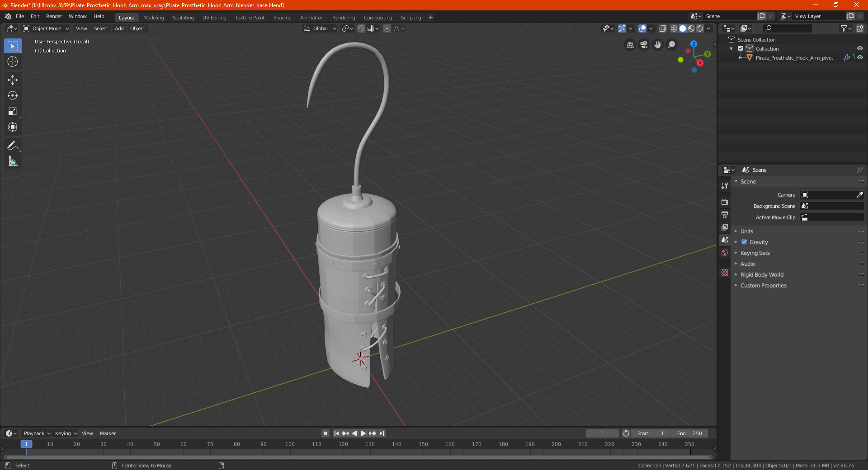The height and width of the screenshot is (470, 868).
Task: Expand the Keying Sets panel
Action: tap(755, 253)
